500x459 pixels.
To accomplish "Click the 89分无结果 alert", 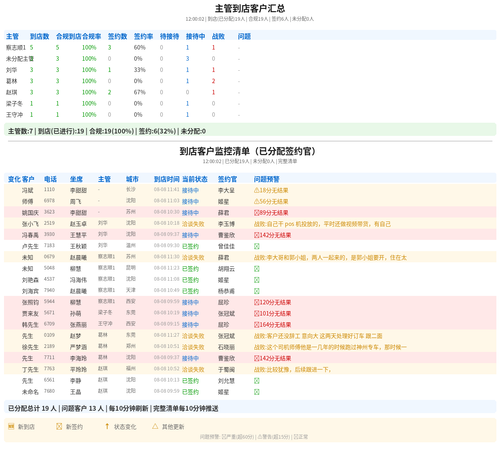I will click(271, 213).
